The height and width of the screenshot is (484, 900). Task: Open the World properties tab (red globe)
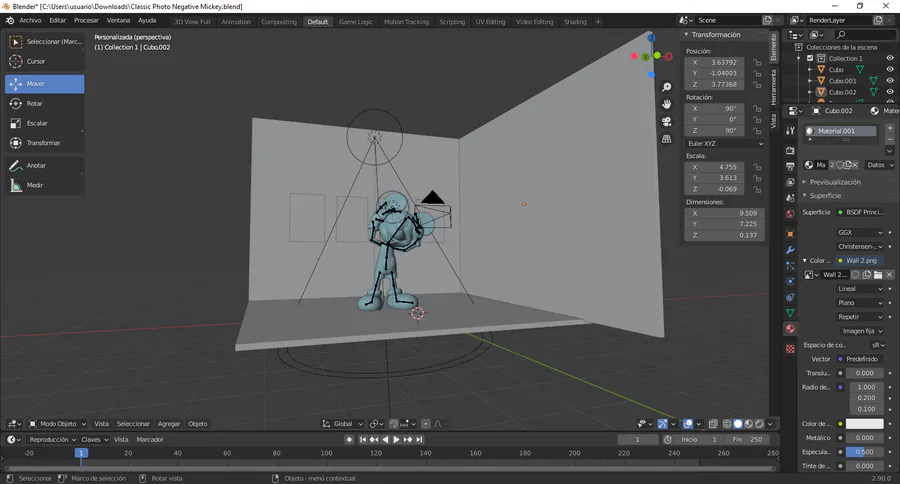click(x=790, y=214)
